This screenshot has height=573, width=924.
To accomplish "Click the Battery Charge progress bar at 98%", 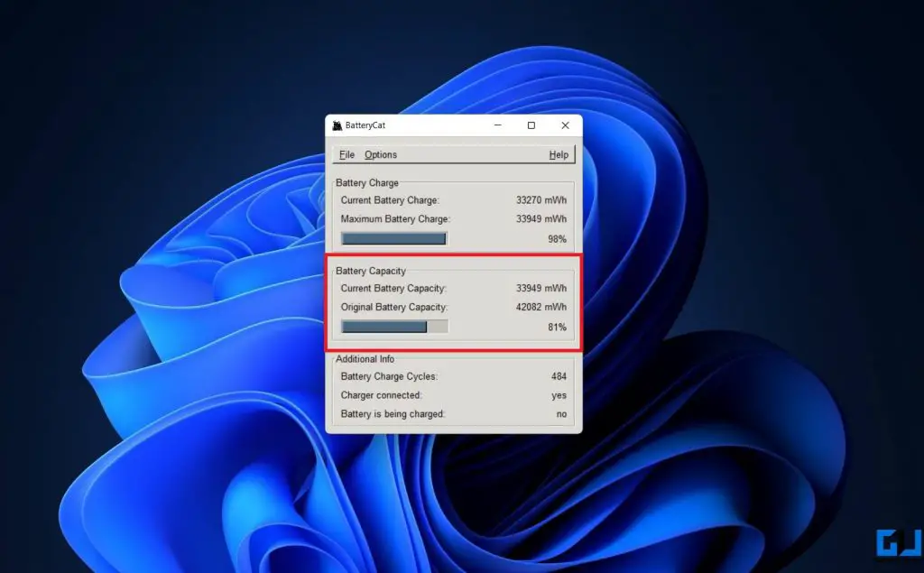I will tap(393, 237).
